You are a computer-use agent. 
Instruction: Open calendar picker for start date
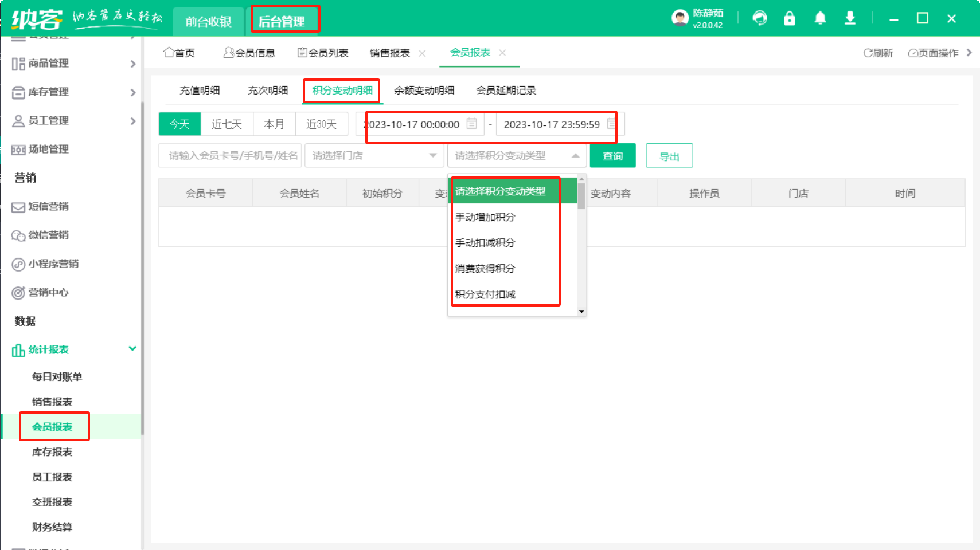point(471,124)
